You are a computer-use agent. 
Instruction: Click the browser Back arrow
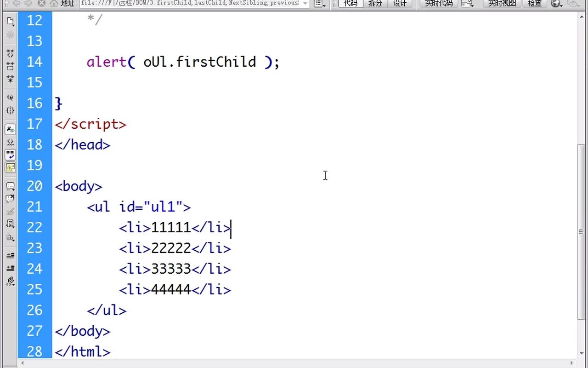click(x=17, y=3)
